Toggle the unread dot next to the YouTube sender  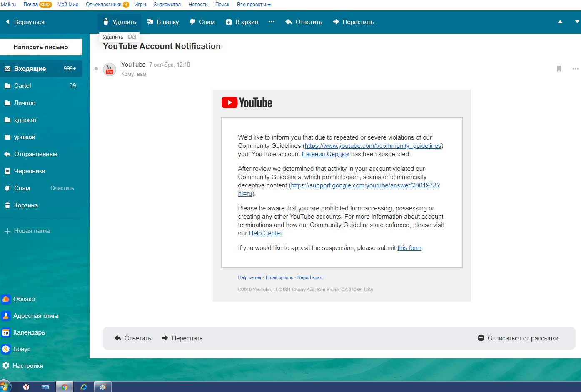(x=96, y=69)
